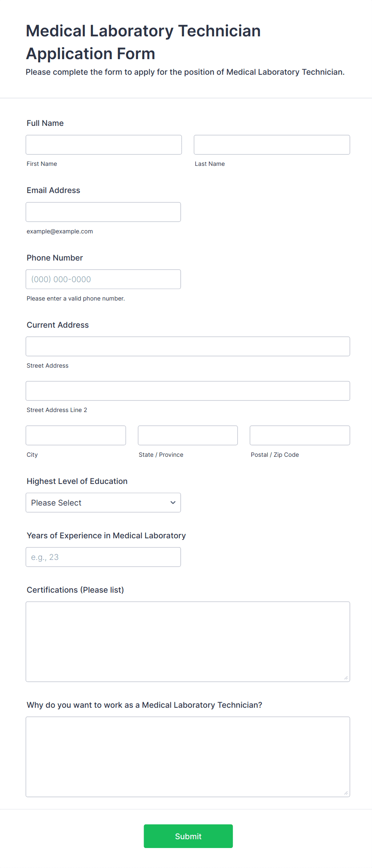372x868 pixels.
Task: Select the Postal / Zip Code field
Action: tap(300, 435)
